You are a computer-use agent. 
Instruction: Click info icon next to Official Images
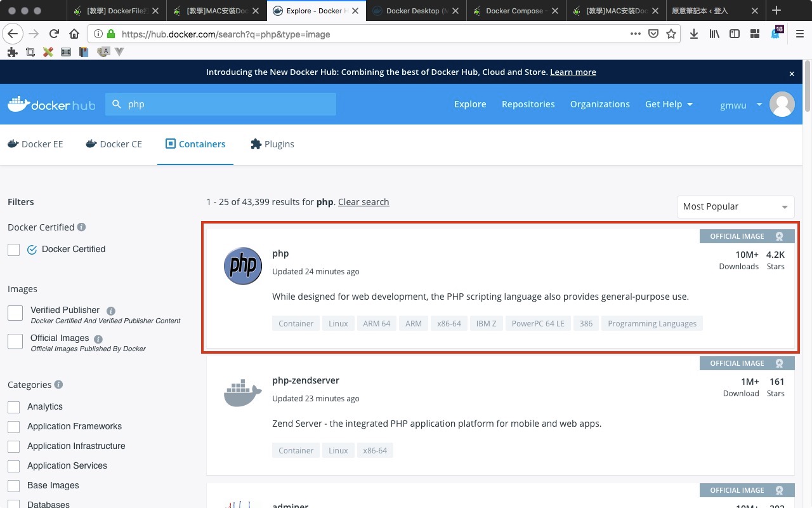click(x=98, y=339)
